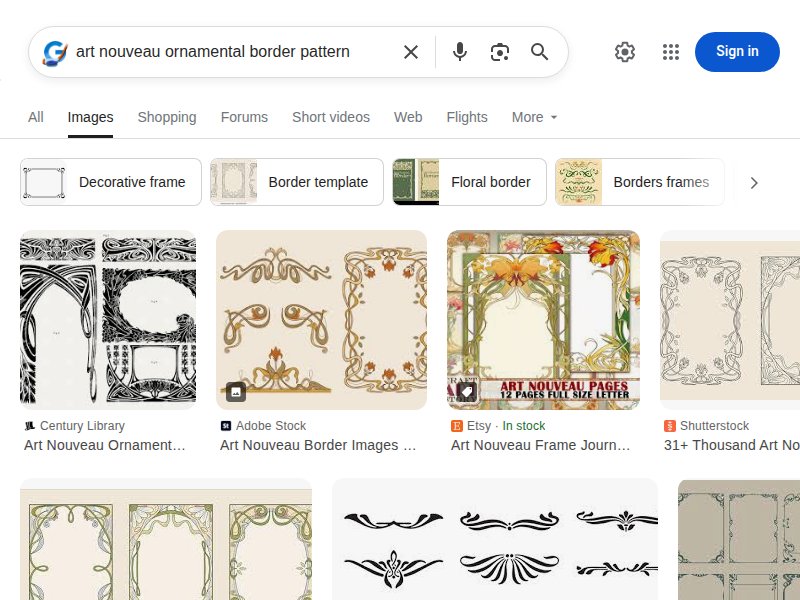
Task: Start a voice search with the microphone icon
Action: click(x=460, y=52)
